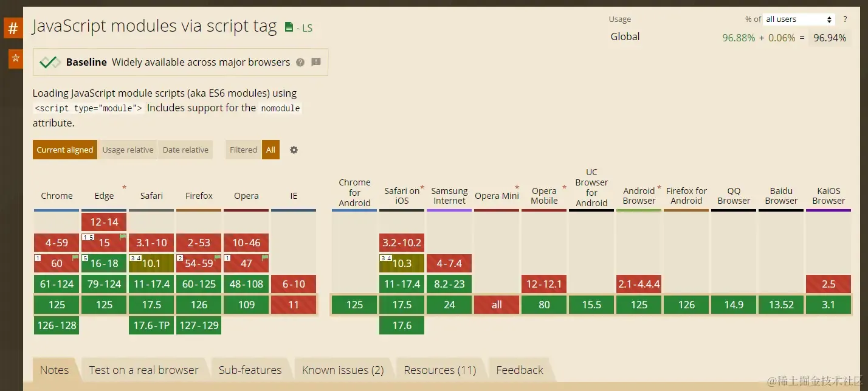Viewport: 868px width, 391px height.
Task: Switch to Sub-features tab
Action: [x=250, y=370]
